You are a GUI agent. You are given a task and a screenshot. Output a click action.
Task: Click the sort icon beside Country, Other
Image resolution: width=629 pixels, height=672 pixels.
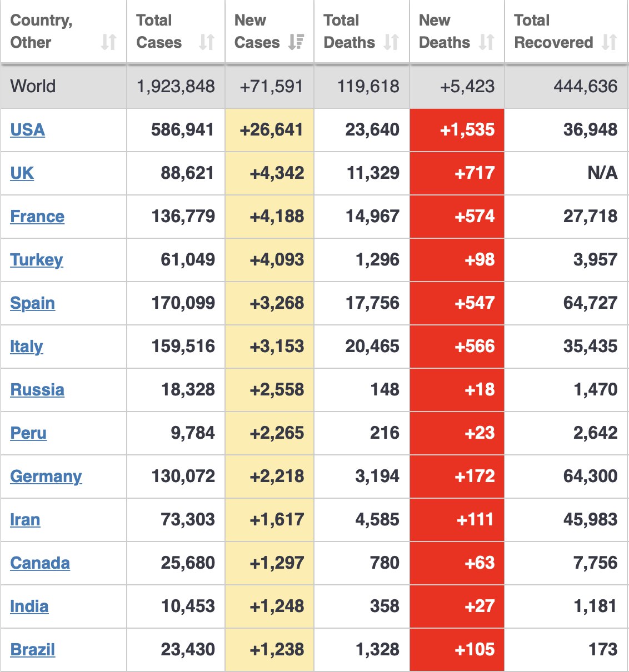point(109,42)
